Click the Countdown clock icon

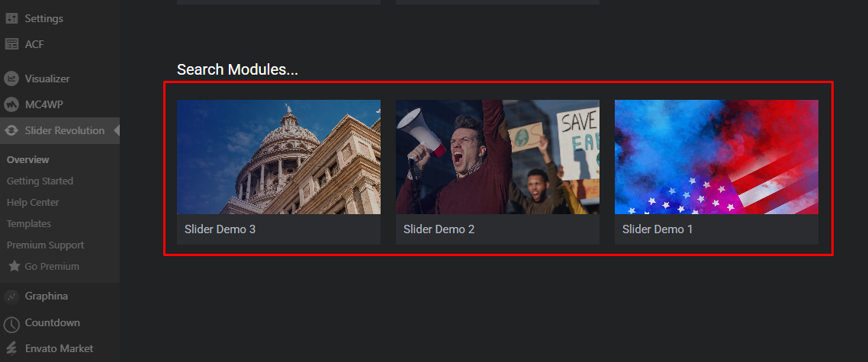point(11,323)
